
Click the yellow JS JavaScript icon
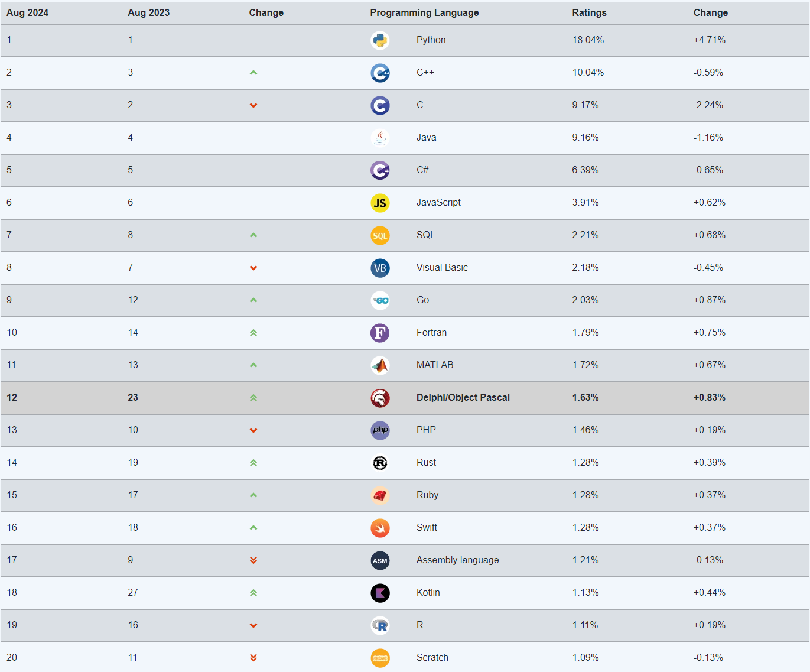(380, 203)
